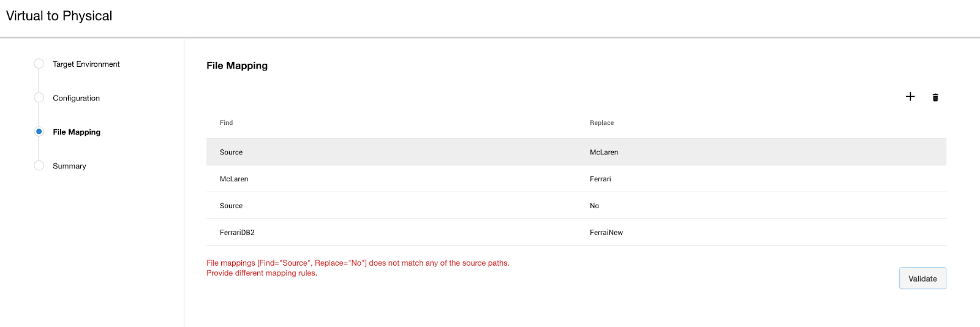This screenshot has width=980, height=327.
Task: Select the FerrariDB2 find cell
Action: [x=237, y=233]
